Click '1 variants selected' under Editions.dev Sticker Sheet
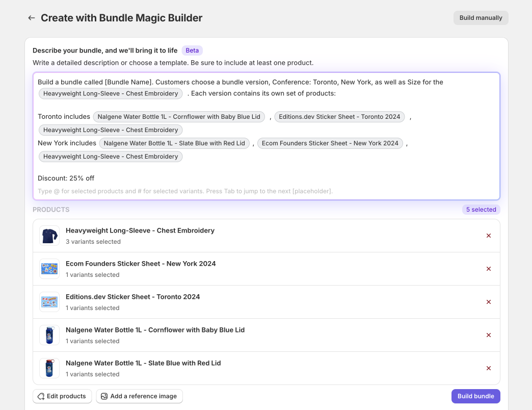The width and height of the screenshot is (532, 410). (93, 308)
